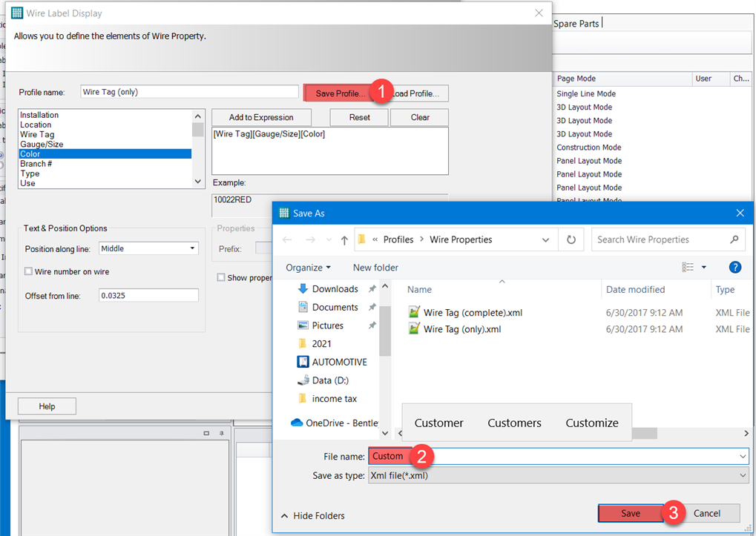Open the Help question mark in Save As

pos(734,267)
